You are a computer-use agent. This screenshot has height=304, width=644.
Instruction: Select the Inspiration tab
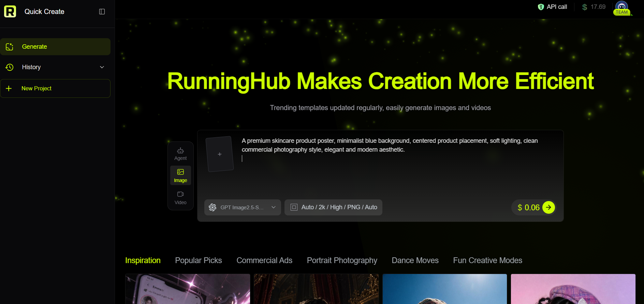coord(143,260)
